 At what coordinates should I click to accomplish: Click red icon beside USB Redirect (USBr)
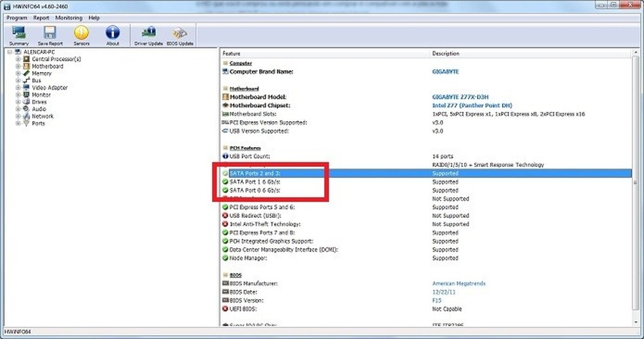(225, 216)
